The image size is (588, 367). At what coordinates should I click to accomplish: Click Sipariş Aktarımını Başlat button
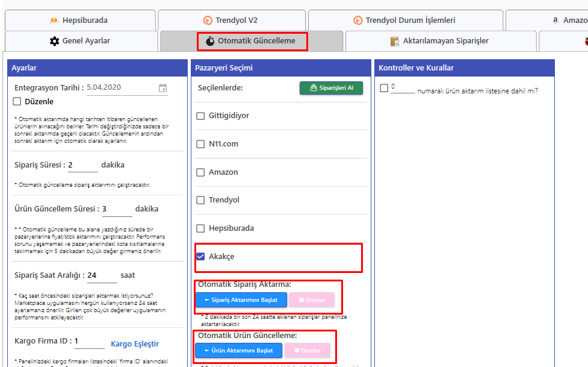[x=241, y=300]
